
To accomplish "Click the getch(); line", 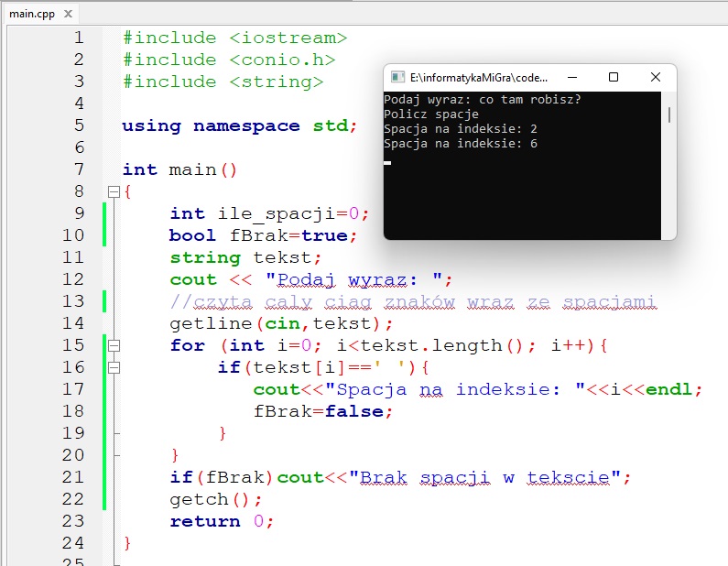I will (x=216, y=500).
